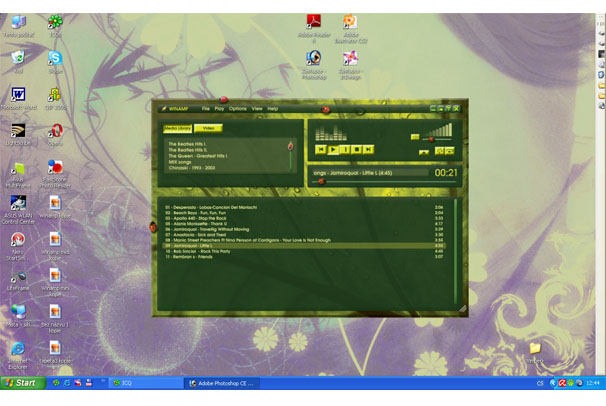Open the File menu in Winamp
This screenshot has height=406, width=606.
tap(206, 108)
